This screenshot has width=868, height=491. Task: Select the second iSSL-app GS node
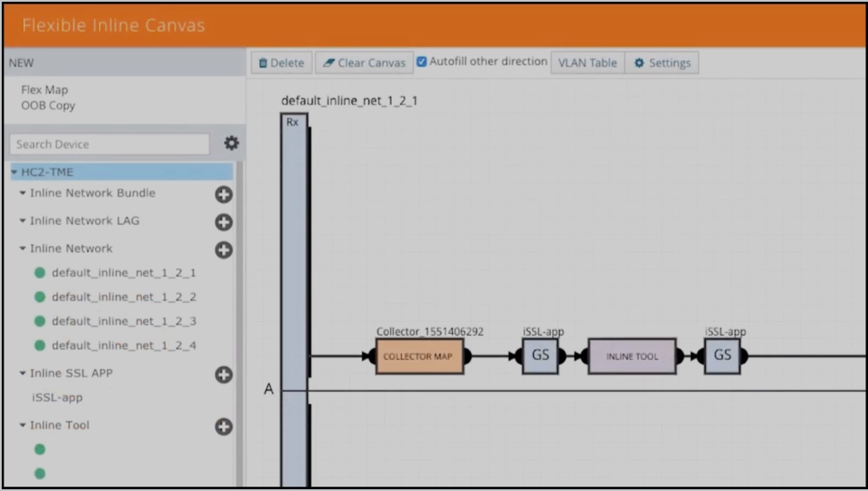point(722,356)
